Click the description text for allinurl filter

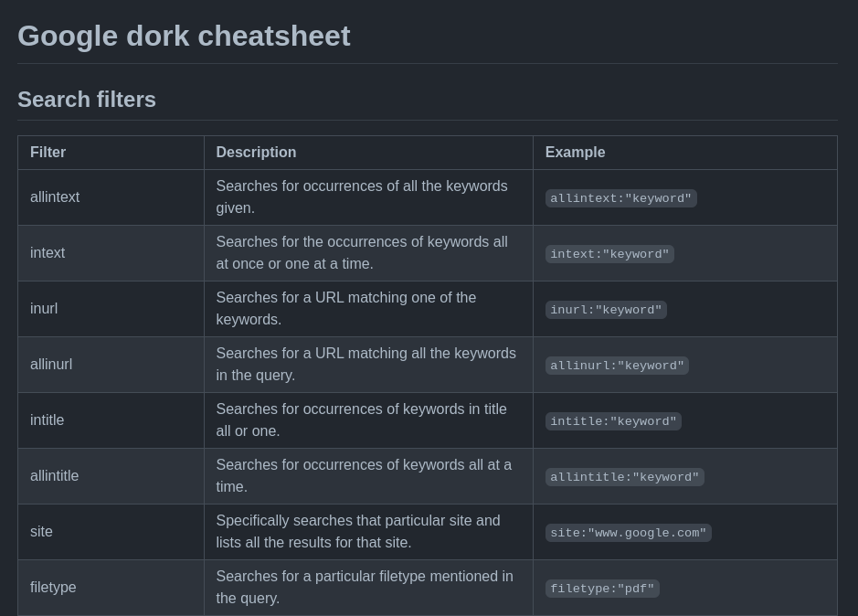coord(365,365)
